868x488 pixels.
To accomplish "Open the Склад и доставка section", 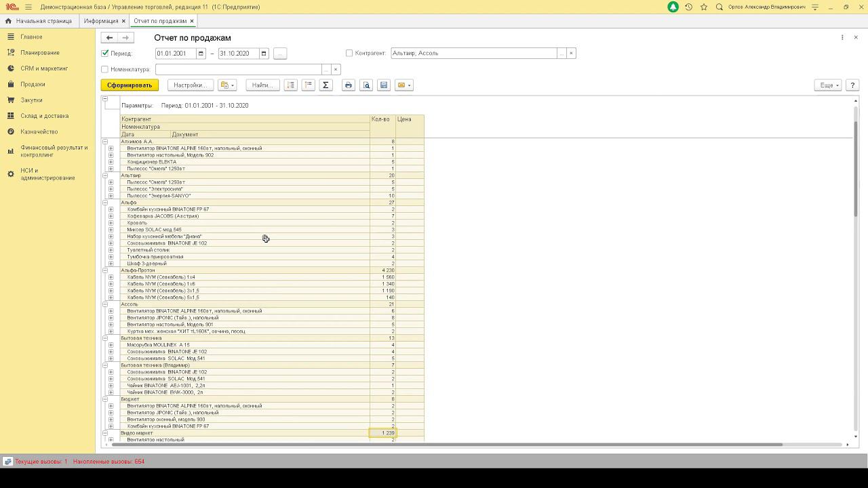I will pyautogui.click(x=44, y=116).
